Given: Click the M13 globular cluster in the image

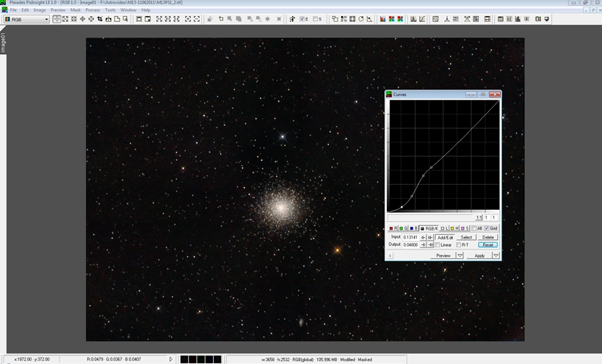Looking at the screenshot, I should (280, 208).
